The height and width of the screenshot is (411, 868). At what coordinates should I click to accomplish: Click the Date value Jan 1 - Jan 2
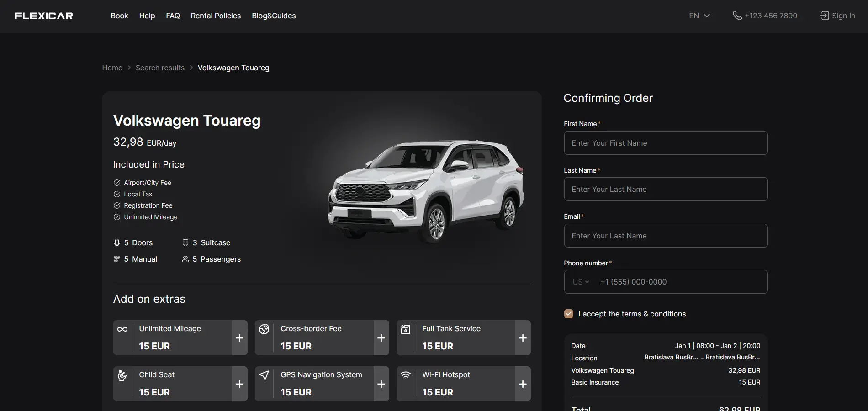[718, 346]
